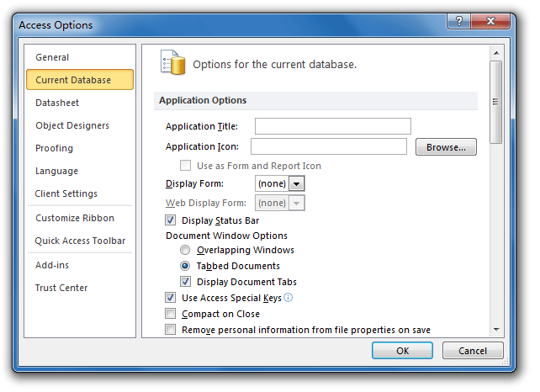Dismiss dialog with Cancel button
The height and width of the screenshot is (392, 540).
[473, 351]
